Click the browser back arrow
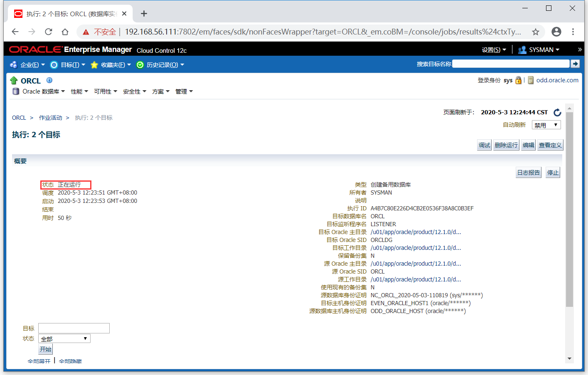 point(15,32)
